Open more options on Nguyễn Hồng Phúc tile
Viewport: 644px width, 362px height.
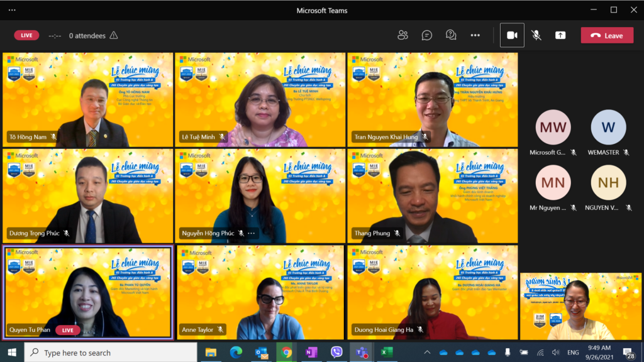(x=252, y=233)
